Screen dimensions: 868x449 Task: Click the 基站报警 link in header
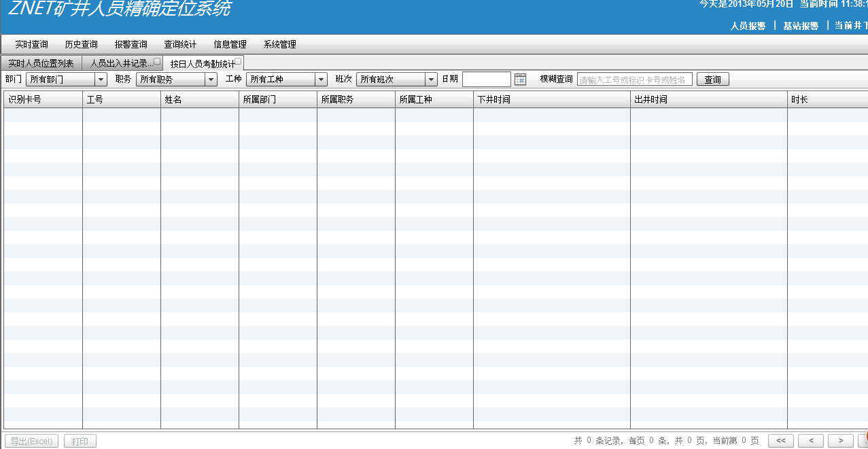801,26
